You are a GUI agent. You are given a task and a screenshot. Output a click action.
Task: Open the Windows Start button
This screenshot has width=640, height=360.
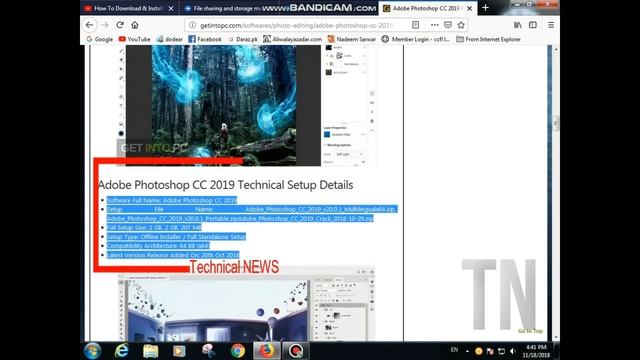[93, 351]
